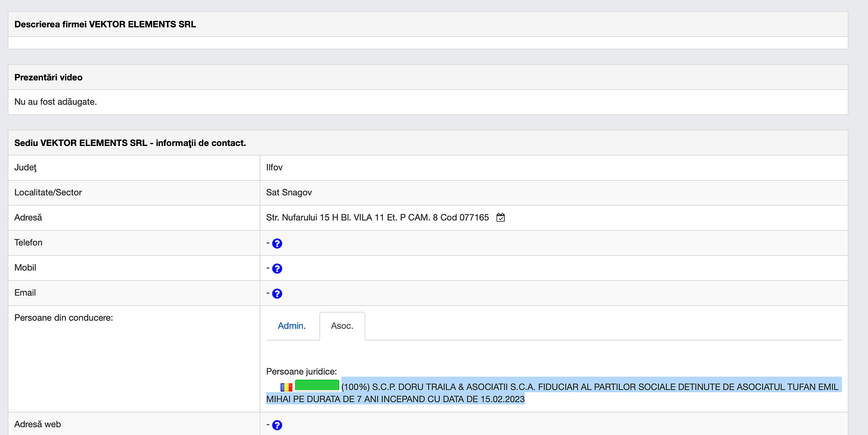Click the 'Persoane juridice:' label
Image resolution: width=868 pixels, height=435 pixels.
302,371
